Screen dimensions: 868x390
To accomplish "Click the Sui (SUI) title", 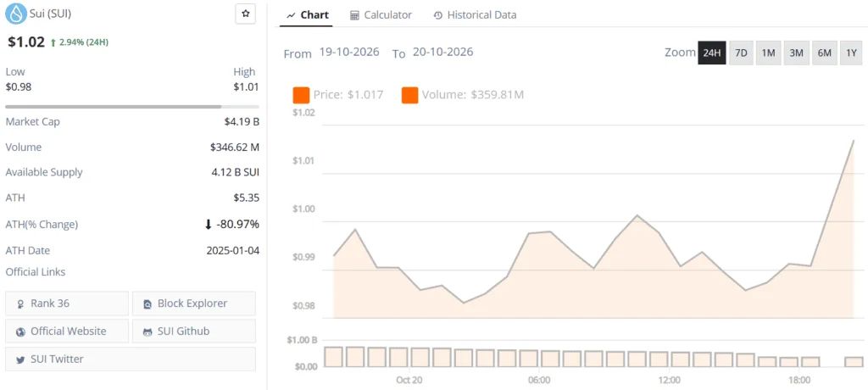I will (x=50, y=13).
